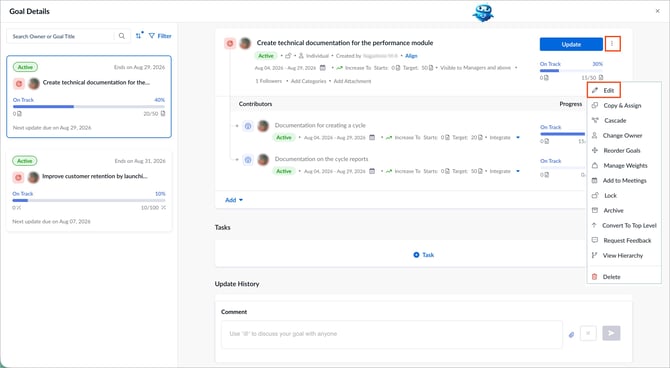Click the Align link
The image size is (670, 368).
click(x=411, y=56)
